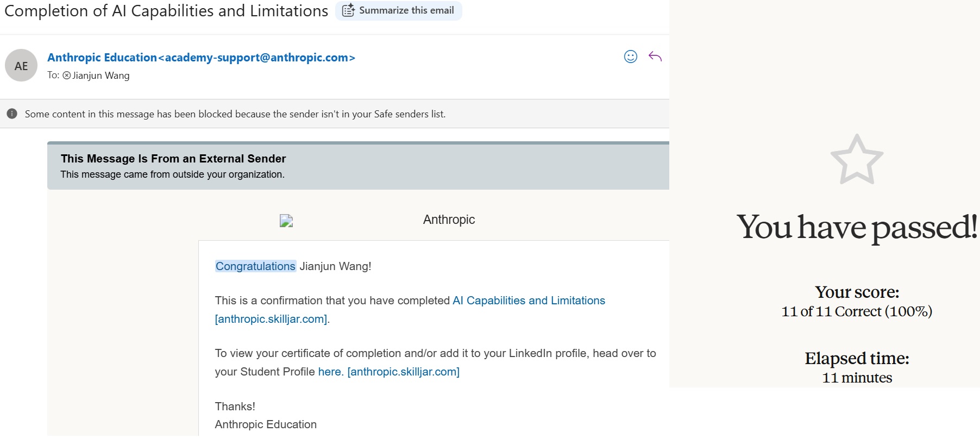This screenshot has width=980, height=438.
Task: Select the recipient Jianjun Wang
Action: point(101,76)
